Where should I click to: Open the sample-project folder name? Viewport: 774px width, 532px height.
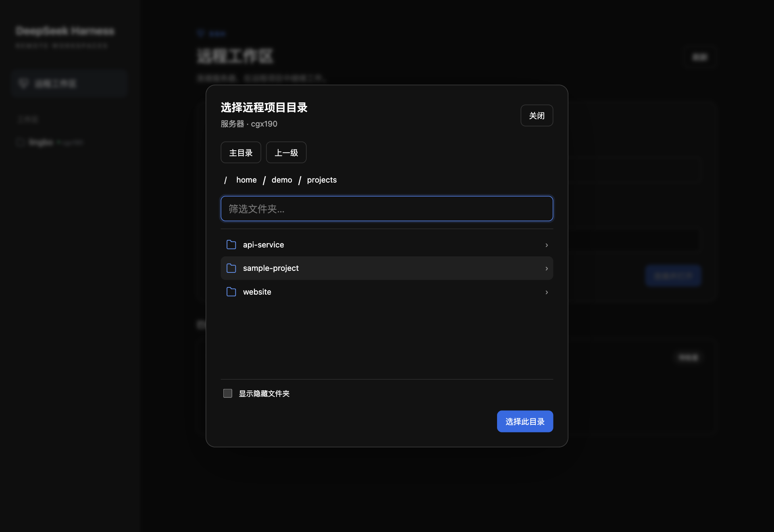point(271,268)
